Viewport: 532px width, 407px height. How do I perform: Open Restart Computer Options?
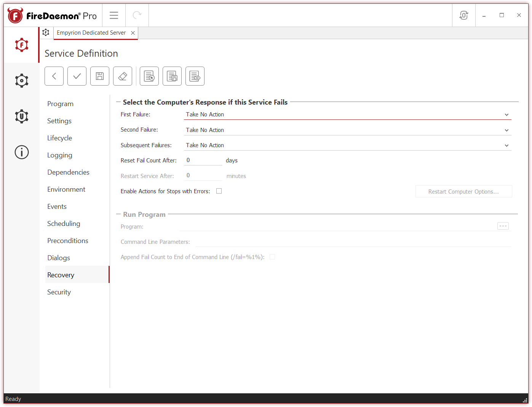[x=463, y=191]
